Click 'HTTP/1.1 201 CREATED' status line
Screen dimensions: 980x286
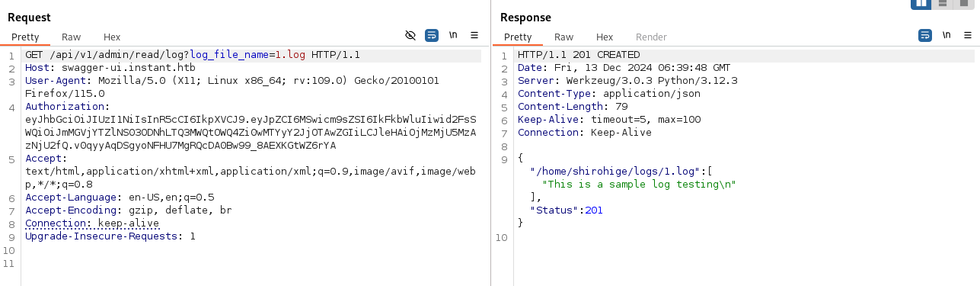(579, 55)
